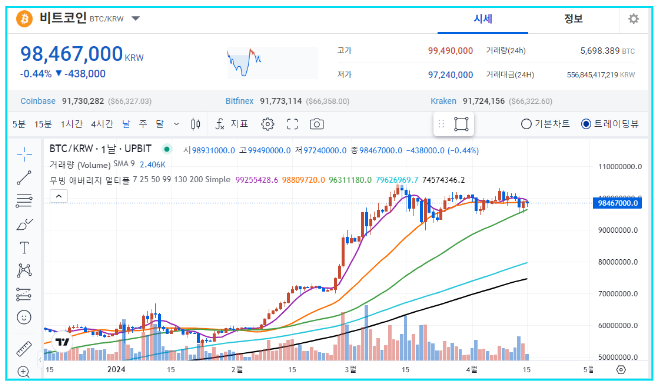Switch to the 시세 tab
Screen dimensions: 659x388
tap(483, 19)
